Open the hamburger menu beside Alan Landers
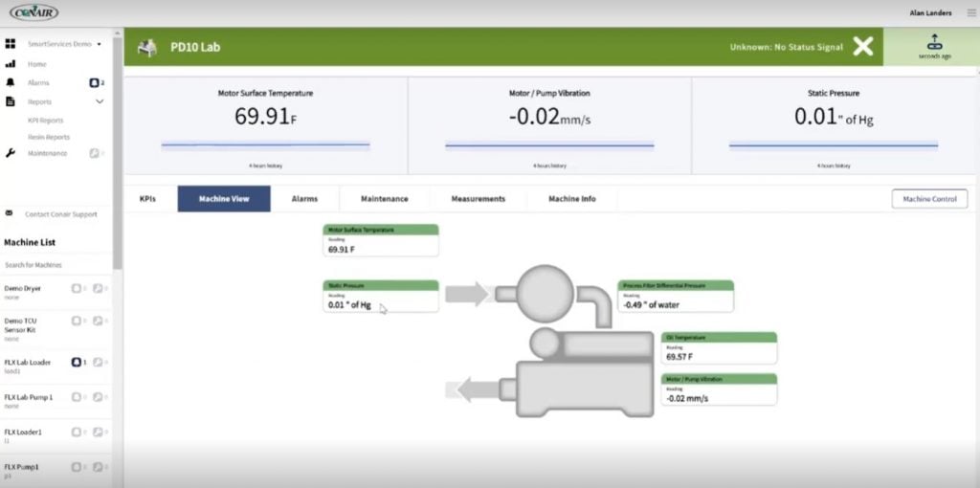Viewport: 980px width, 488px height. [x=970, y=12]
